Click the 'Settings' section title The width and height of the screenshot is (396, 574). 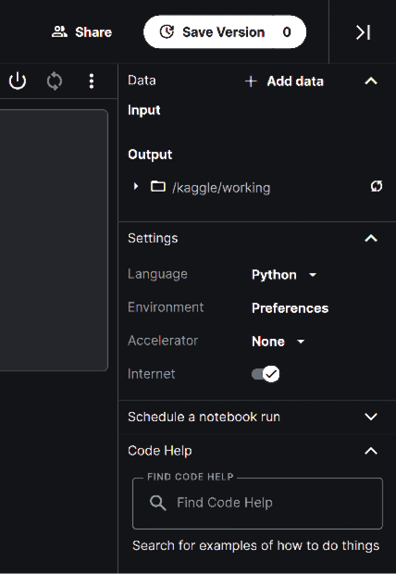pyautogui.click(x=153, y=238)
